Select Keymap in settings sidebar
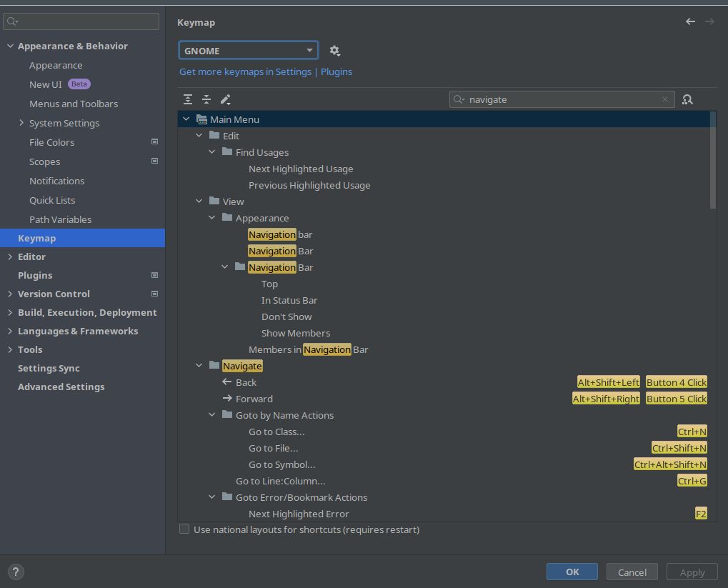 pyautogui.click(x=83, y=238)
